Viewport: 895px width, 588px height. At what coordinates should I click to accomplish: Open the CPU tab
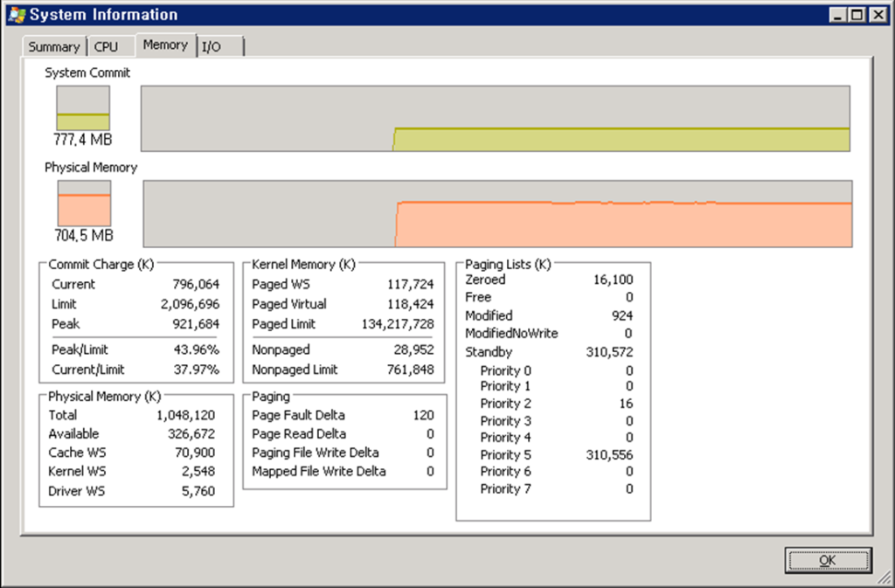click(106, 46)
